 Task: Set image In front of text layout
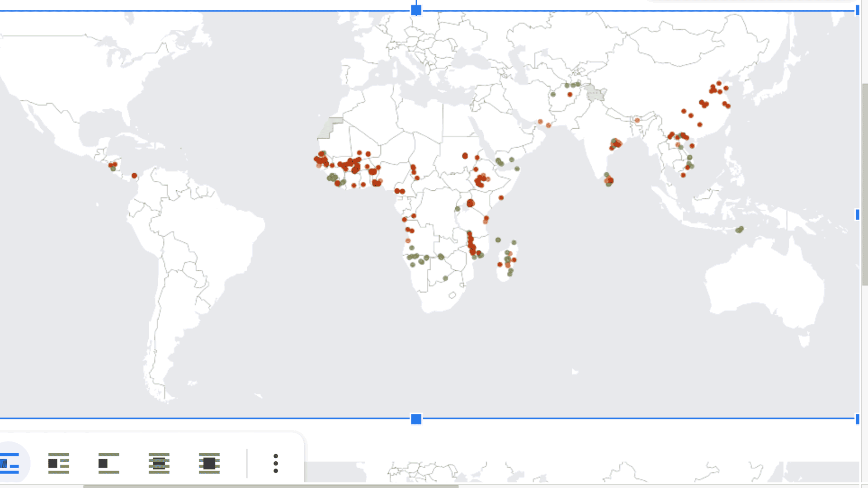(209, 463)
